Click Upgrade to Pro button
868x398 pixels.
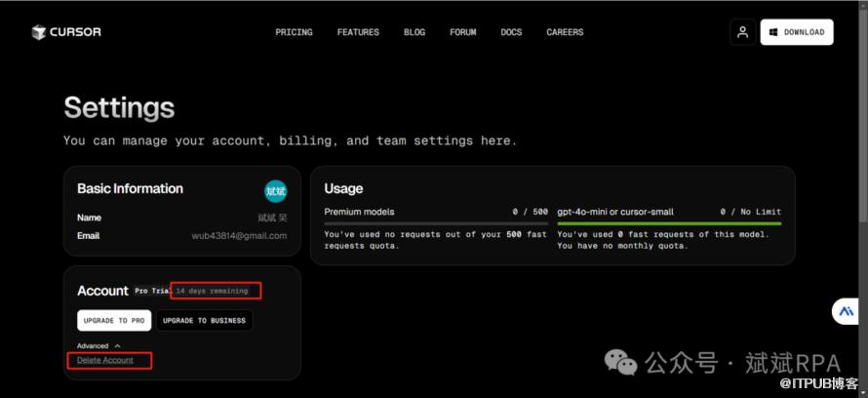pyautogui.click(x=114, y=320)
